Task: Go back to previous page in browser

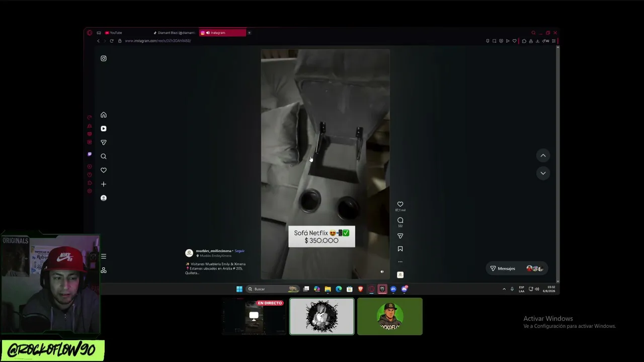Action: 98,41
